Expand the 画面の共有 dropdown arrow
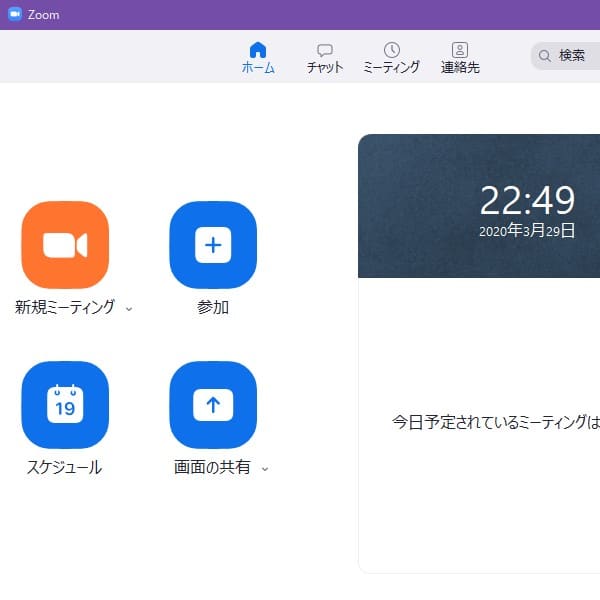This screenshot has width=600, height=600. point(265,469)
